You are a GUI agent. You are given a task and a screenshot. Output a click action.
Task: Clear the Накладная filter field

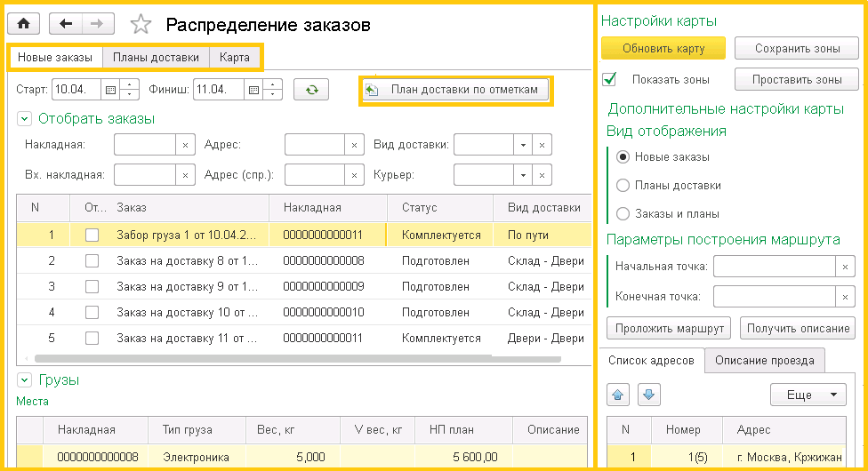point(186,145)
